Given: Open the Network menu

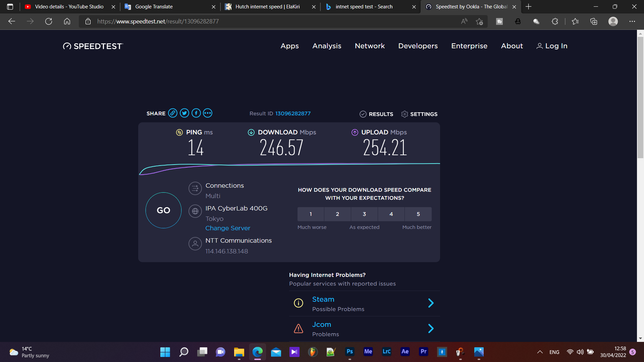Looking at the screenshot, I should (x=370, y=46).
